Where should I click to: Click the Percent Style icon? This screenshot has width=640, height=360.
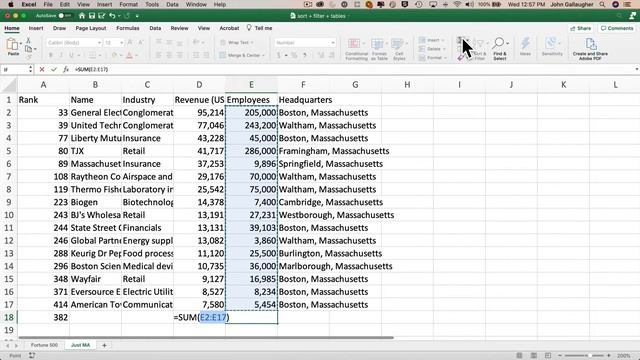tap(294, 55)
